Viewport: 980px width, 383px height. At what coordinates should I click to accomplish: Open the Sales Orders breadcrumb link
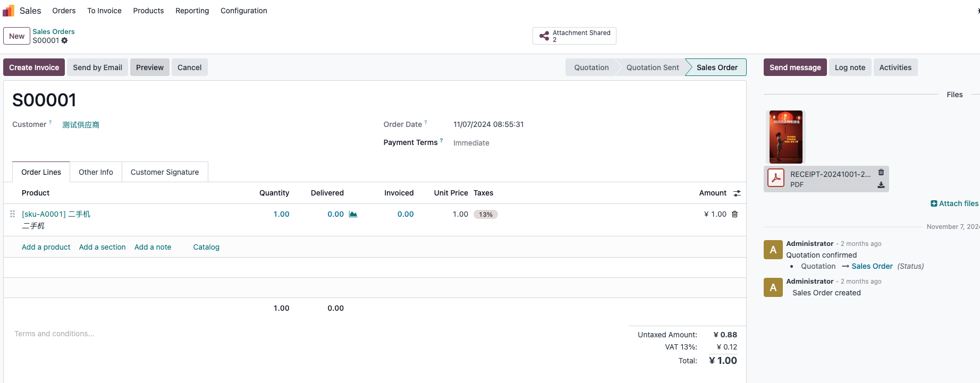[x=54, y=32]
